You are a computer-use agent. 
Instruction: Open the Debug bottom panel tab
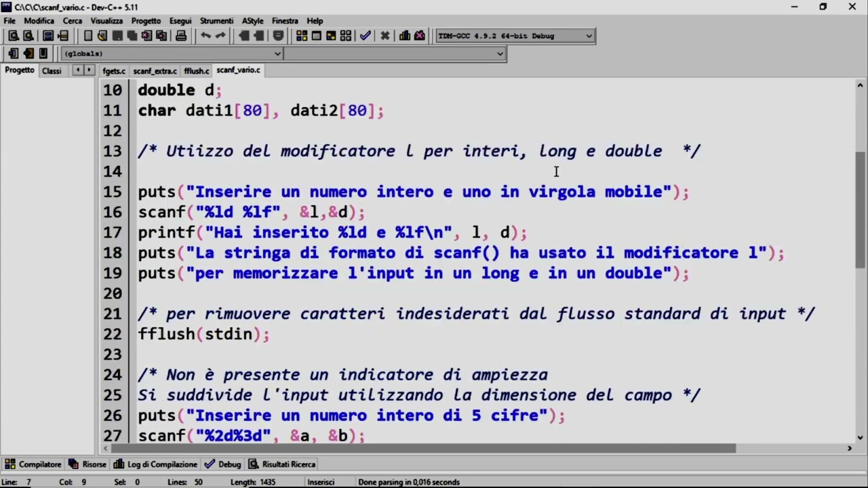tap(222, 464)
